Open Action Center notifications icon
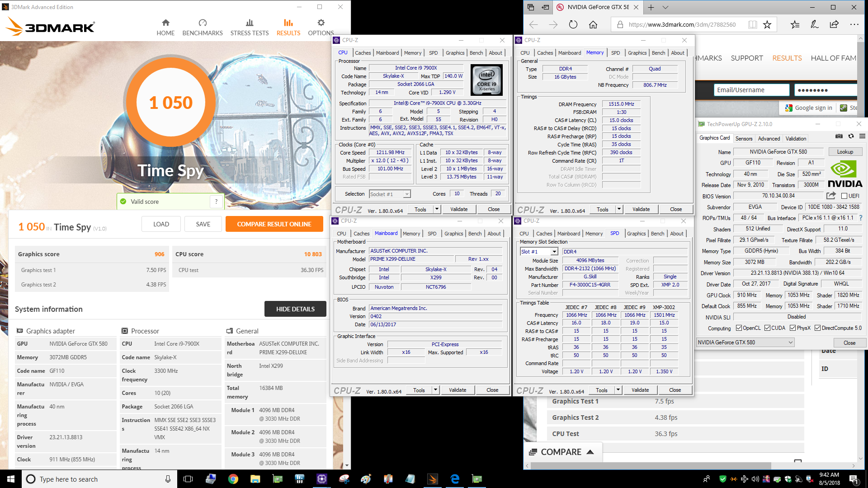 click(854, 479)
